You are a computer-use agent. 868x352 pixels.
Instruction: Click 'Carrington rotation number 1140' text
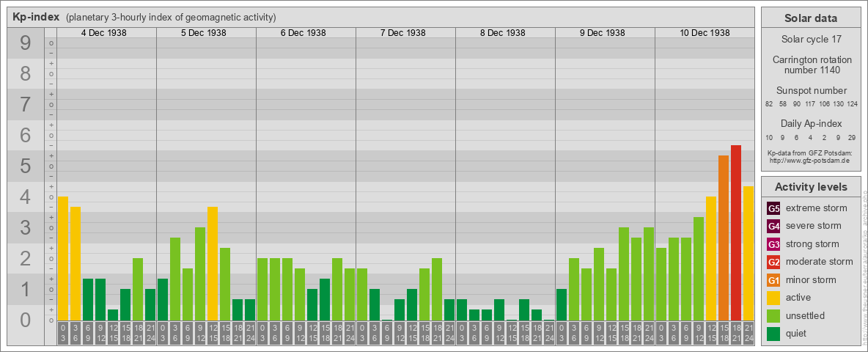[x=811, y=65]
